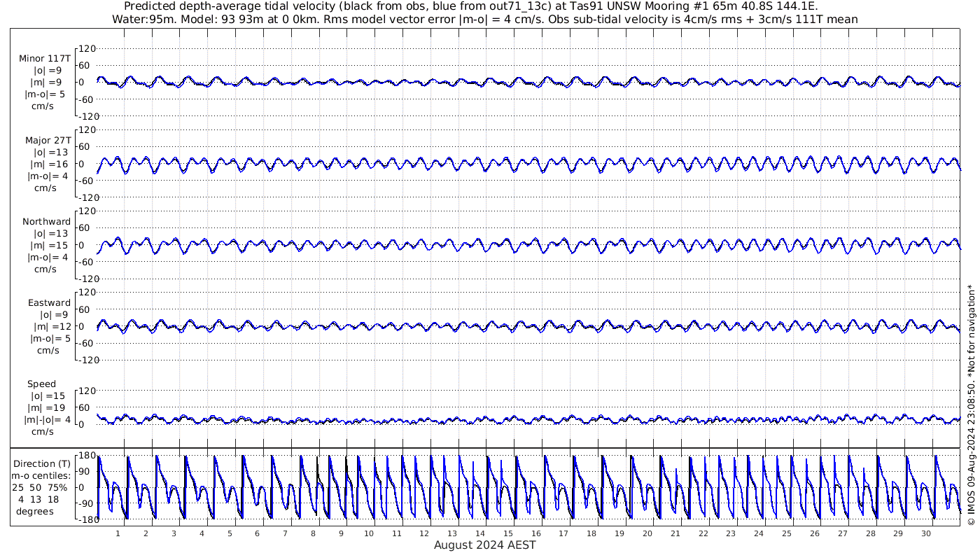Click the 'Direction (T)' panel label

[43, 463]
